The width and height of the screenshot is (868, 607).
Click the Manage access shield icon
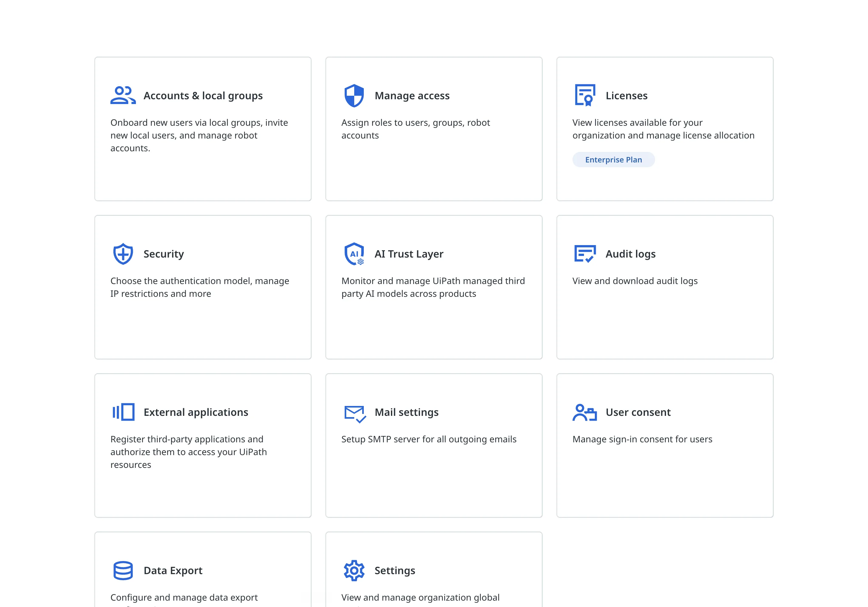coord(354,96)
